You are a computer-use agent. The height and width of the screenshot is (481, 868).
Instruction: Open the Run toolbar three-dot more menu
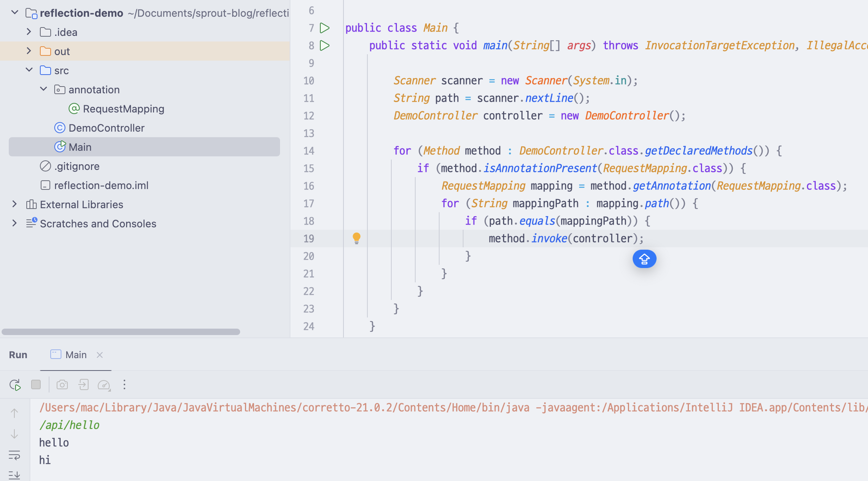pyautogui.click(x=124, y=384)
